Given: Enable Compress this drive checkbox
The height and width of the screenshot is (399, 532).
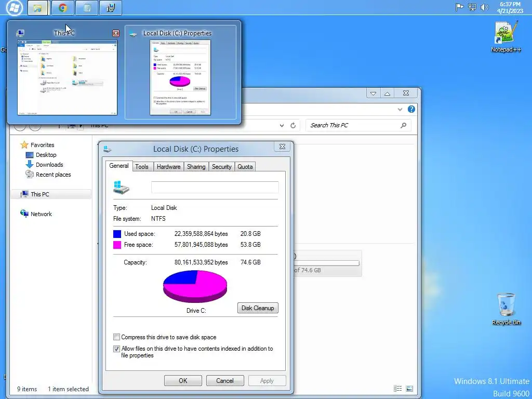Looking at the screenshot, I should click(x=117, y=337).
